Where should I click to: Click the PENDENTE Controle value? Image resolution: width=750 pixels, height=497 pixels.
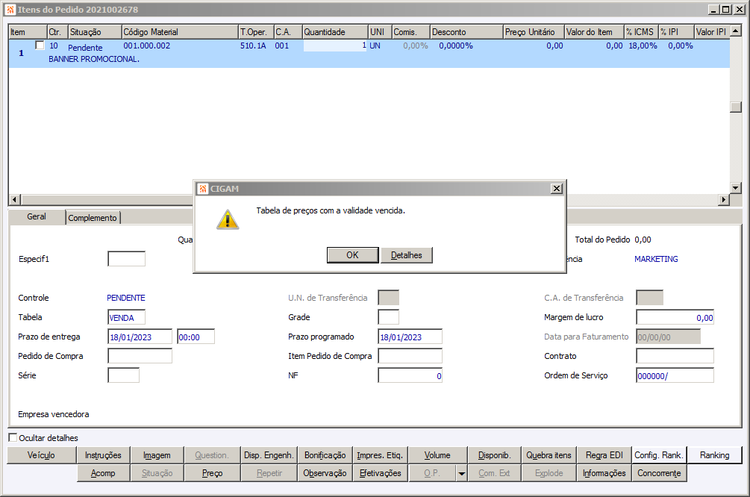click(126, 298)
